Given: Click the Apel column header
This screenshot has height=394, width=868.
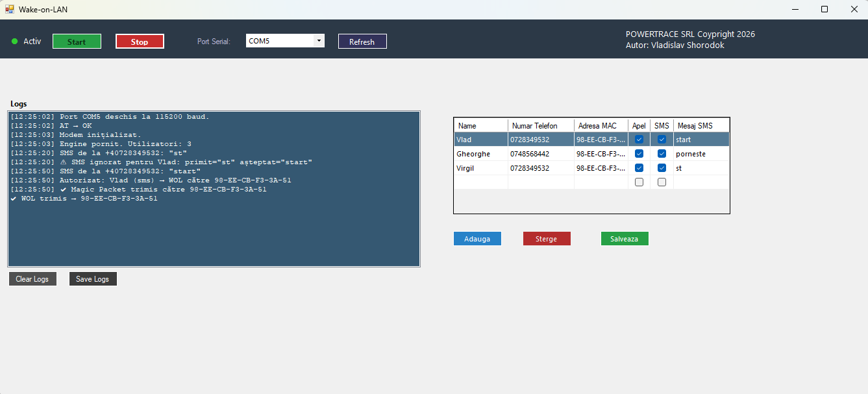Looking at the screenshot, I should 639,125.
